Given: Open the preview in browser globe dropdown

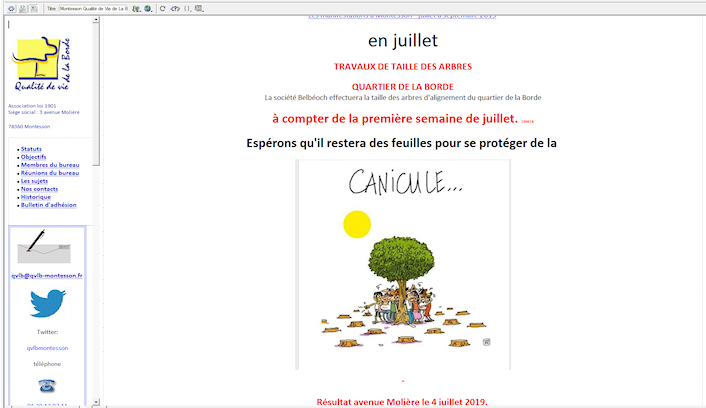Looking at the screenshot, I should click(148, 9).
